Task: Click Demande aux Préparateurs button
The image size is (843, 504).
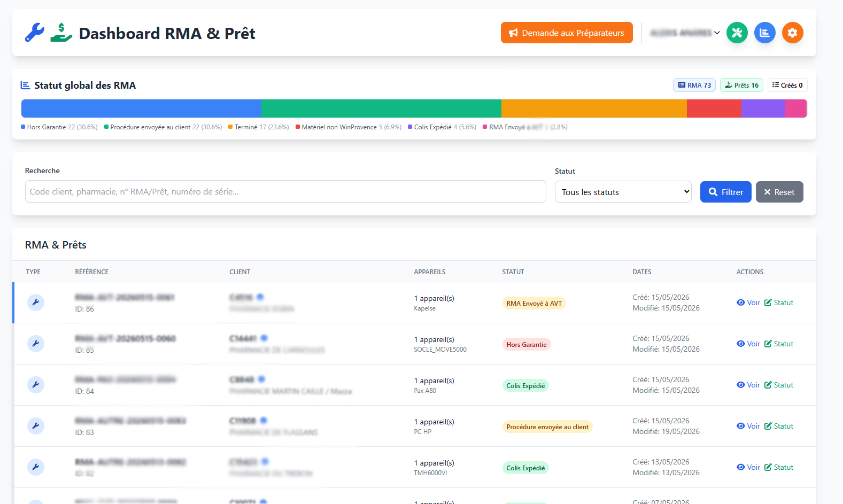Action: (567, 33)
